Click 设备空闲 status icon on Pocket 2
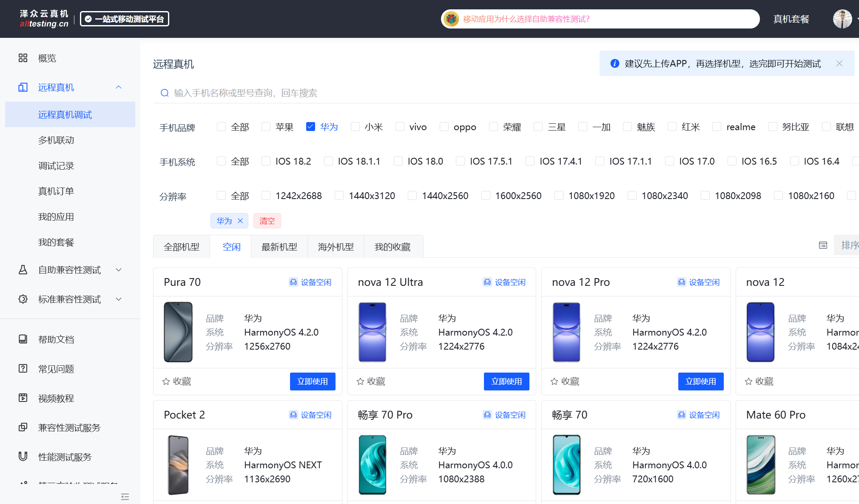Viewport: 859px width, 504px height. (293, 415)
